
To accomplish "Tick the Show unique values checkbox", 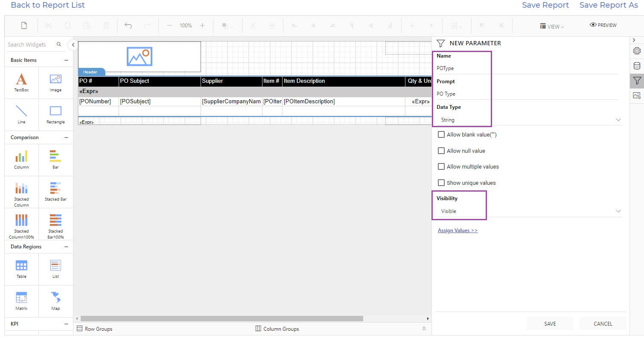I will tap(441, 183).
